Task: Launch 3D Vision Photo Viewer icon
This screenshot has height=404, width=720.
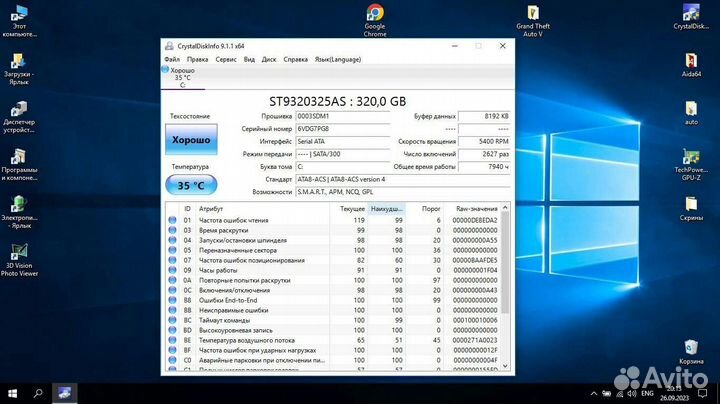Action: 19,260
